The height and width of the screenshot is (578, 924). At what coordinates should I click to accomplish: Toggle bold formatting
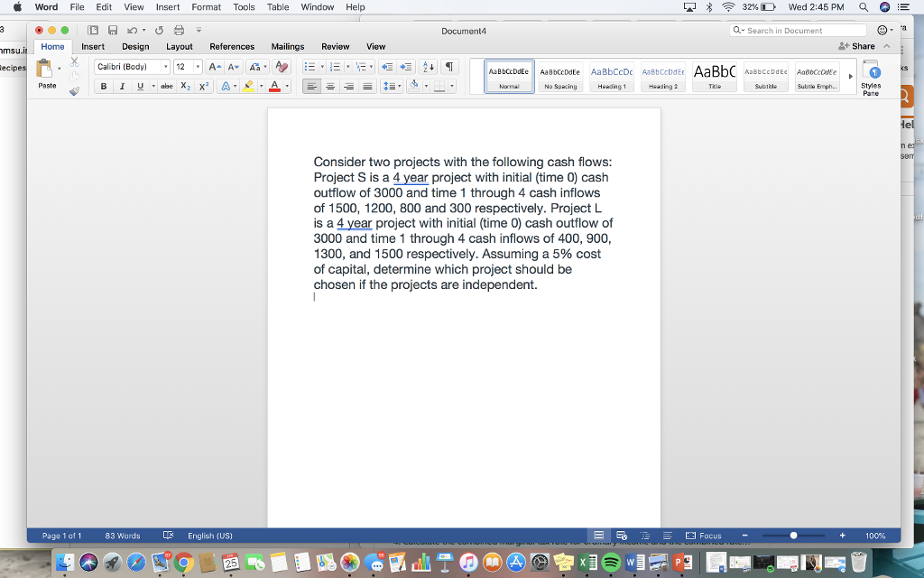(x=104, y=86)
